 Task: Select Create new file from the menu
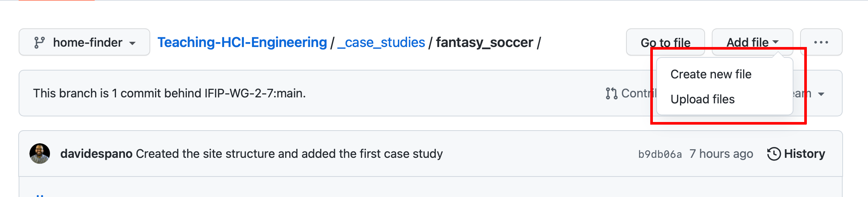pyautogui.click(x=711, y=74)
